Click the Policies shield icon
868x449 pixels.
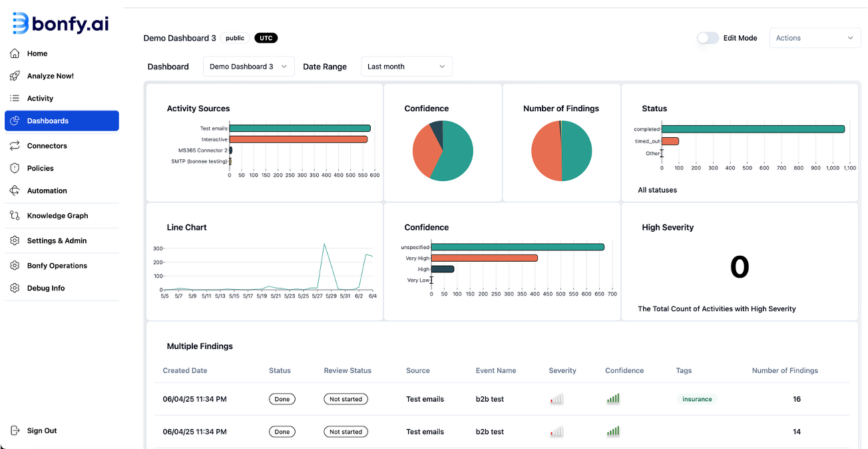click(x=15, y=169)
